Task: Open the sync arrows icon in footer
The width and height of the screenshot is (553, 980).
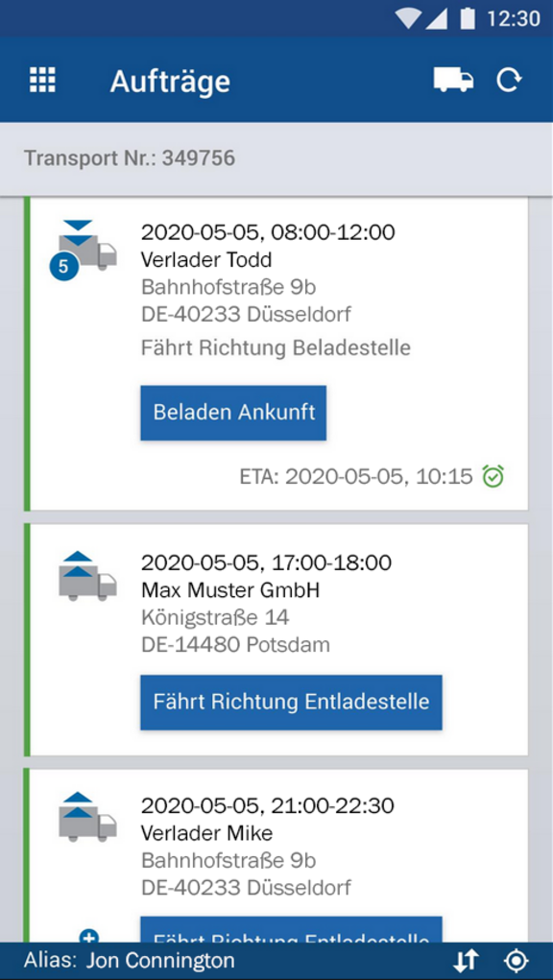Action: (467, 961)
